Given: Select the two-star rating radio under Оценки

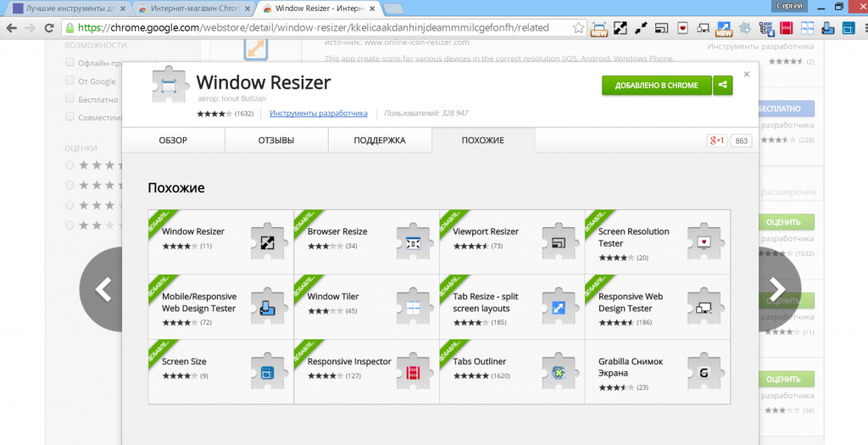Looking at the screenshot, I should point(70,225).
